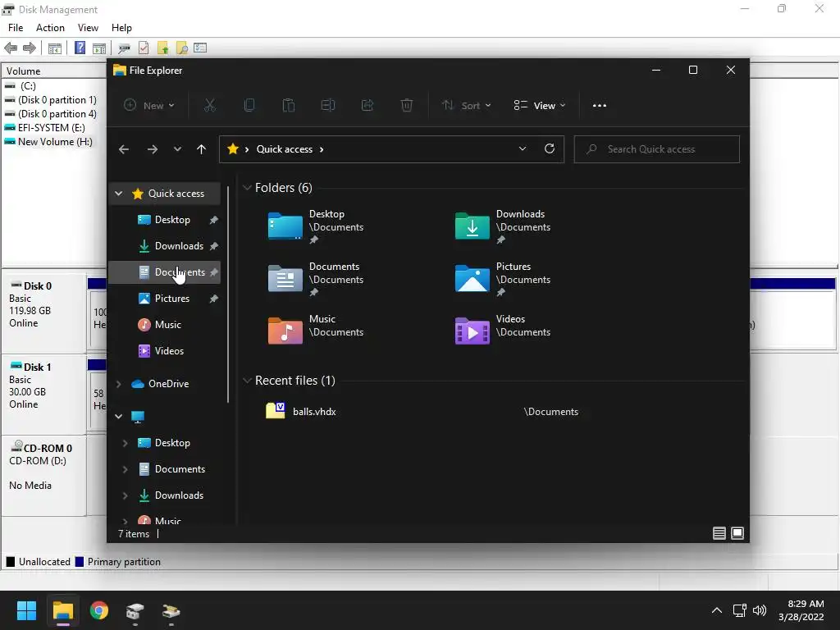Open the File menu in Disk Management
The height and width of the screenshot is (630, 840).
coord(16,28)
